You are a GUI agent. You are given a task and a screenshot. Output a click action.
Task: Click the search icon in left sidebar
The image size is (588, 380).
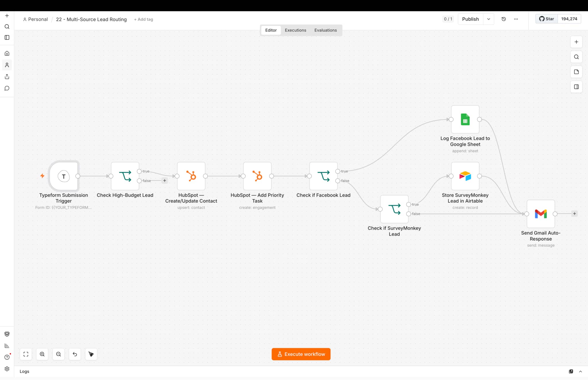tap(7, 27)
